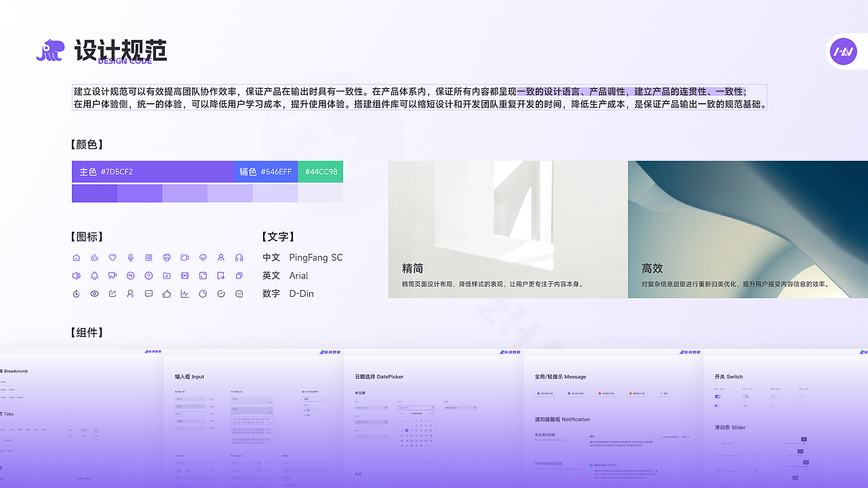
Task: Click the home icon in the icon set
Action: 77,258
